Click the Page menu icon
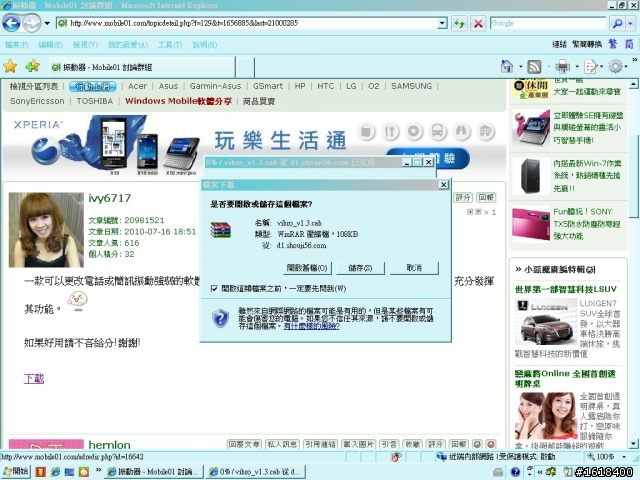Screen dimensions: 640x480 [591, 66]
